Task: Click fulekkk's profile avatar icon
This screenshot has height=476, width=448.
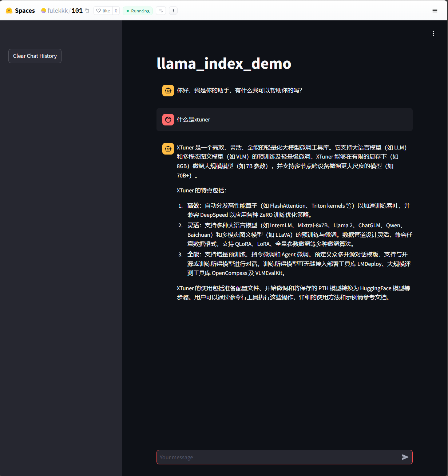Action: click(x=43, y=11)
